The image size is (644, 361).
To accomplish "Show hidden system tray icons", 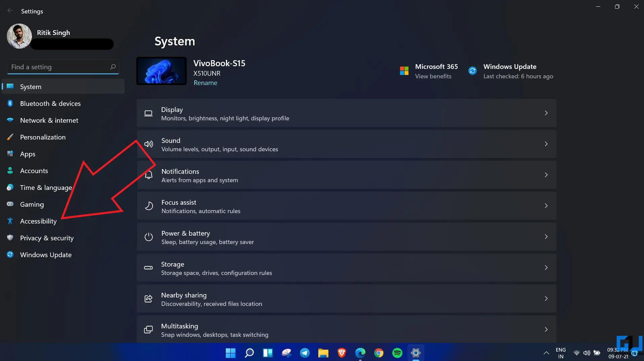I will click(546, 353).
